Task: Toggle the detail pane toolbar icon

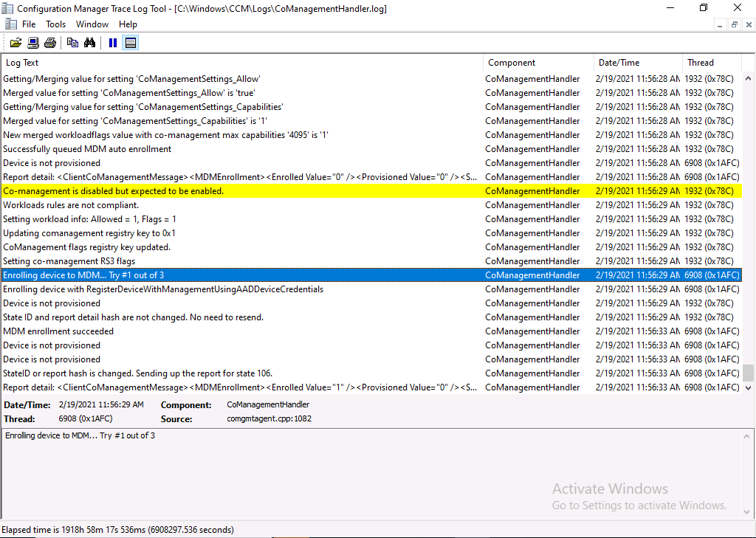Action: point(131,43)
